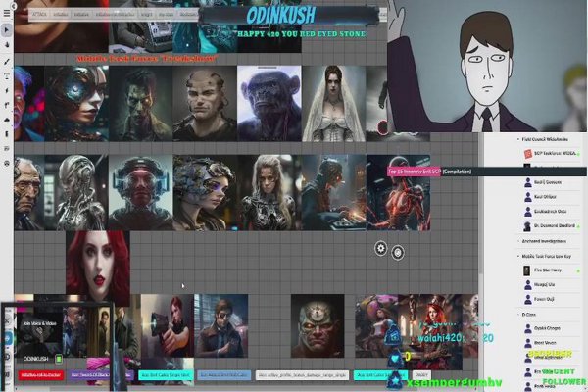Click the Top 15 Insanely Evil SCP video title
Screen dimensions: 588x392
tap(429, 171)
